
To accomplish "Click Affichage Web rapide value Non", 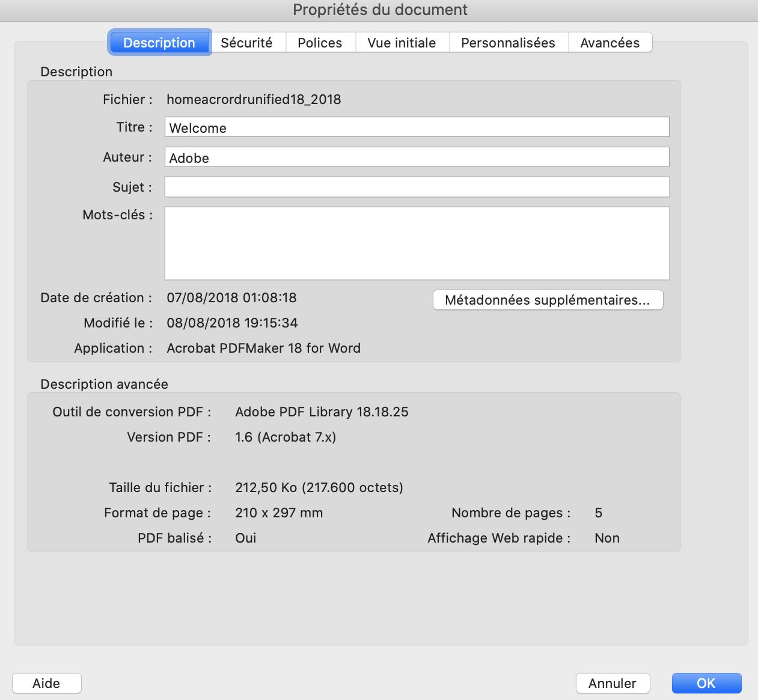I will [x=607, y=538].
